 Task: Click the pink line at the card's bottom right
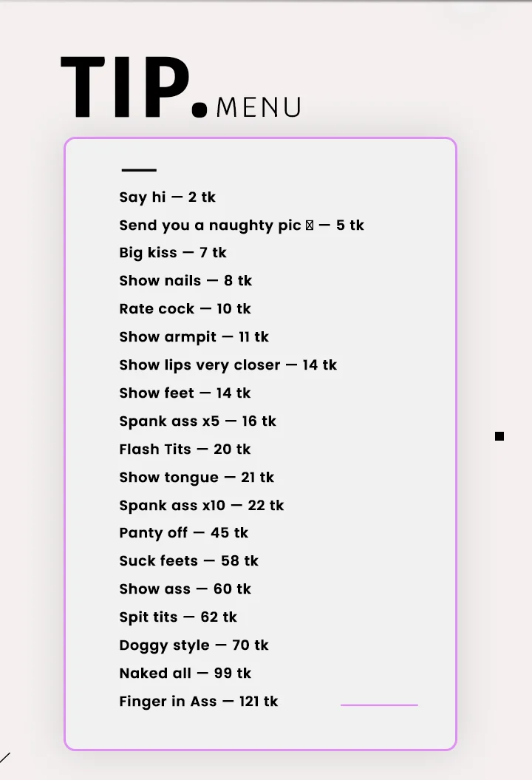(x=379, y=705)
